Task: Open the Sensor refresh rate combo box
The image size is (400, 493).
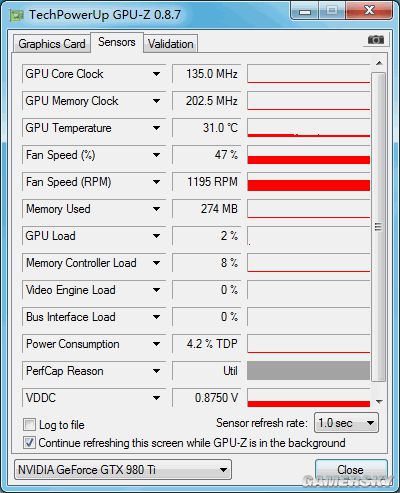Action: click(x=346, y=423)
